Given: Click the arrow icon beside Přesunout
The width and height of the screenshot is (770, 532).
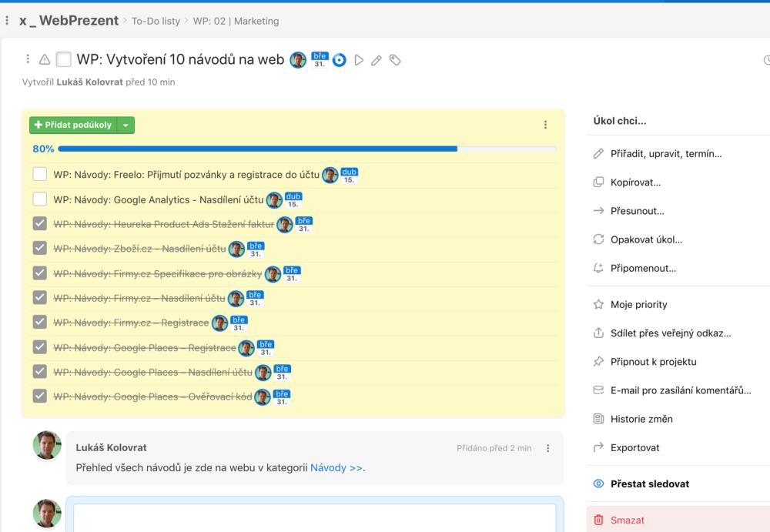Looking at the screenshot, I should (x=598, y=211).
